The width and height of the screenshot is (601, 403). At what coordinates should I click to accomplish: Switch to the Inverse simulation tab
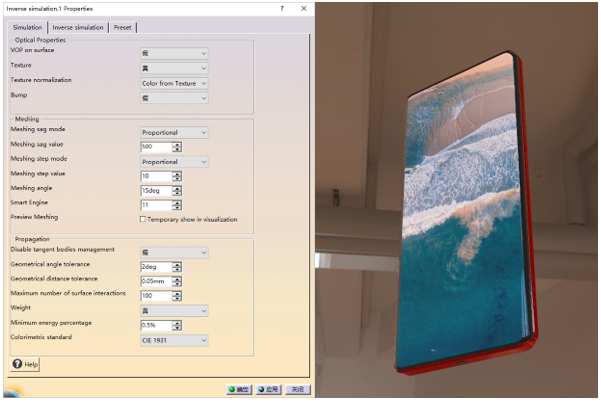pyautogui.click(x=78, y=27)
